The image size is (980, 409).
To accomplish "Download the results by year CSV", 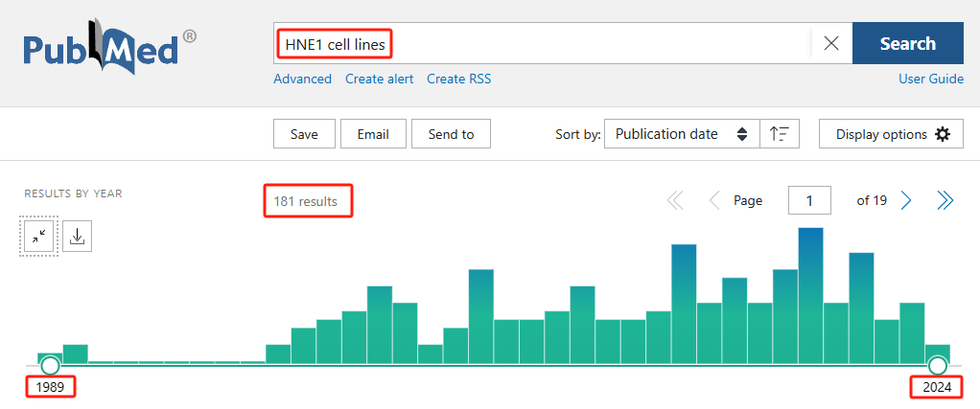I will click(x=77, y=236).
